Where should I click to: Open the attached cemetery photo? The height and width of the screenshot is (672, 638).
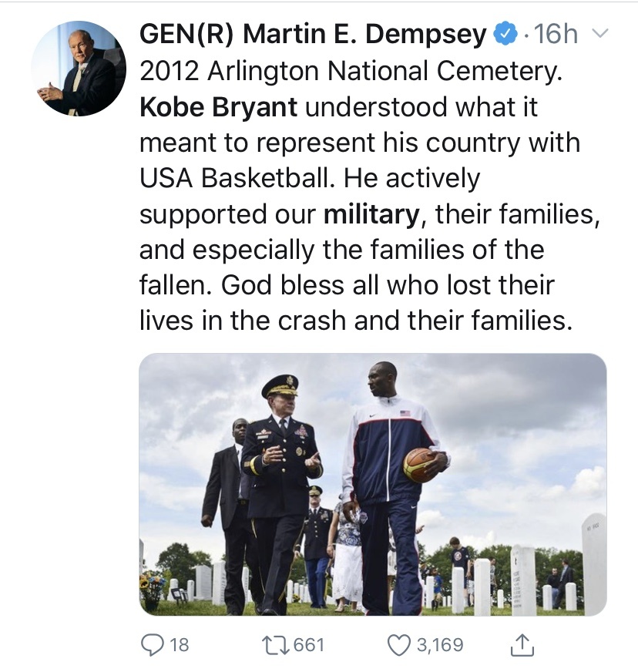[372, 484]
